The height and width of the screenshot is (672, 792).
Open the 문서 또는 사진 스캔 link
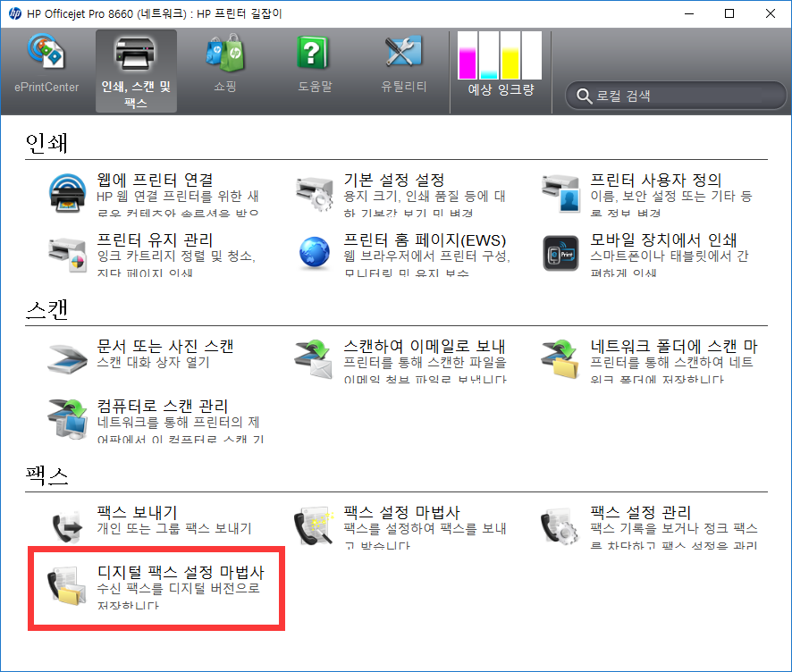point(165,346)
